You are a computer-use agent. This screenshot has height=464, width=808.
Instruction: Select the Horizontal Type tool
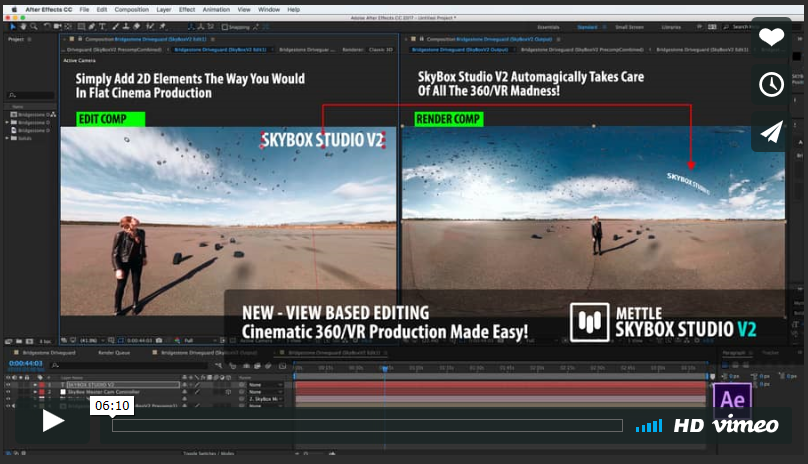click(x=102, y=26)
